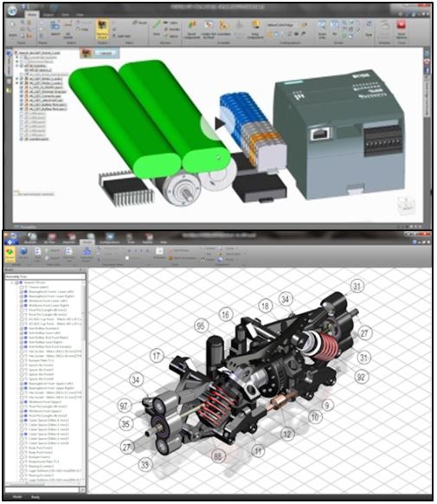Select balloon number 92
437x504 pixels.
[x=361, y=377]
